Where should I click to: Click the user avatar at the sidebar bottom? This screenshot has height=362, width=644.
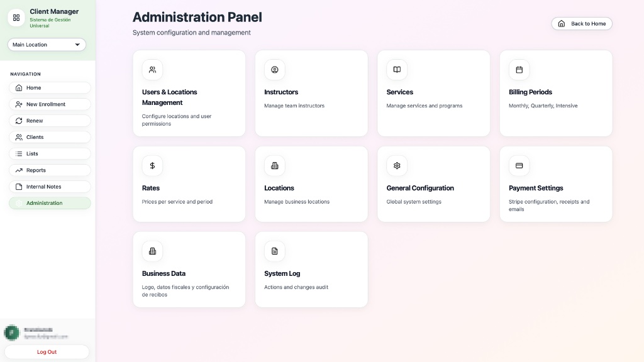(11, 332)
